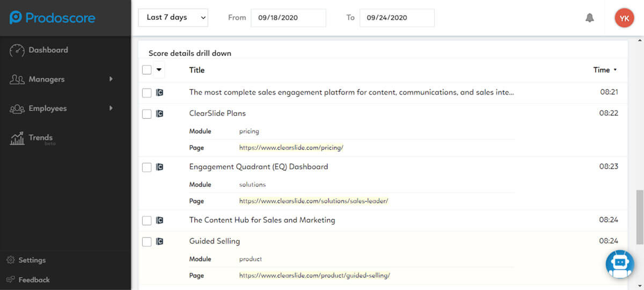Click the Settings gear icon

click(x=11, y=260)
